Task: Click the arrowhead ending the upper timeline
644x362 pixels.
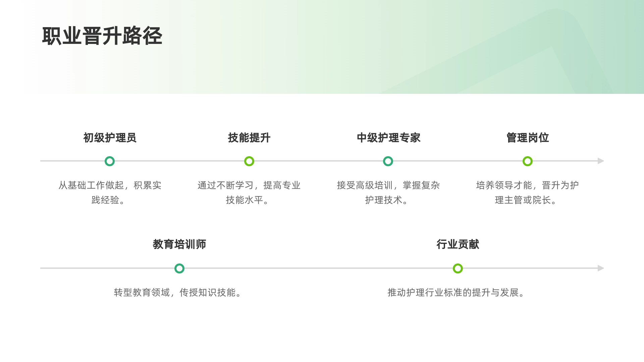Action: point(601,161)
